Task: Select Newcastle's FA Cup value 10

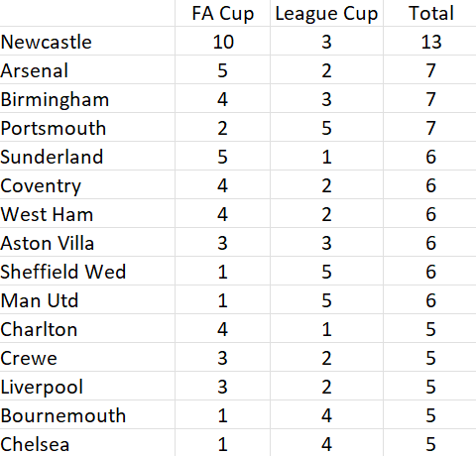Action: click(223, 41)
